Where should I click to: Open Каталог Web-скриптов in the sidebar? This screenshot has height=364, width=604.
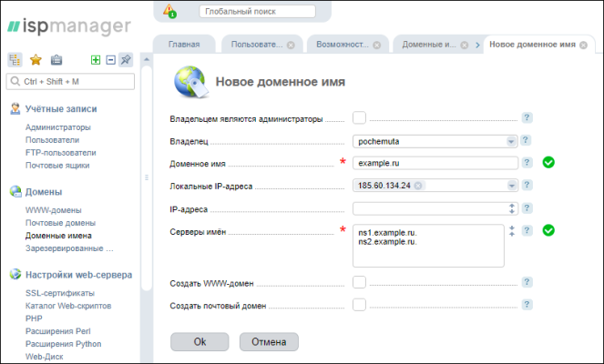(x=68, y=306)
